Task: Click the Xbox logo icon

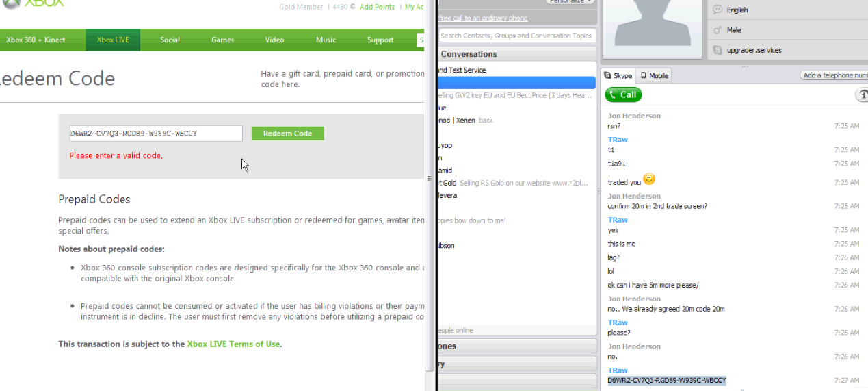Action: (x=10, y=3)
